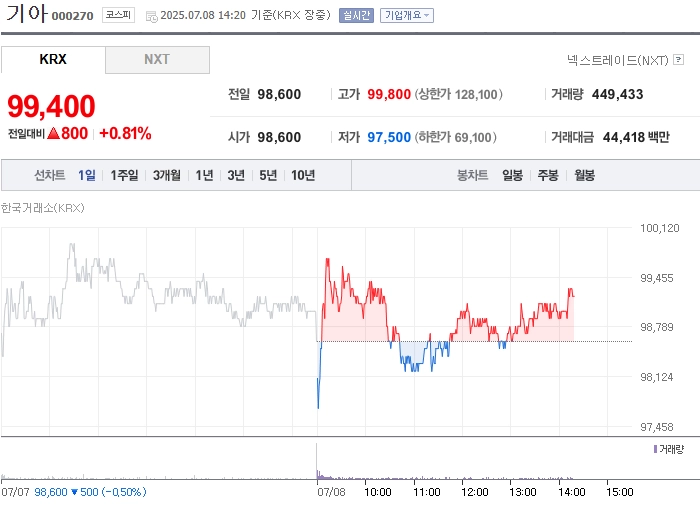Viewport: 700px width, 515px height.
Task: Click the 97,458 y-axis label
Action: (656, 427)
